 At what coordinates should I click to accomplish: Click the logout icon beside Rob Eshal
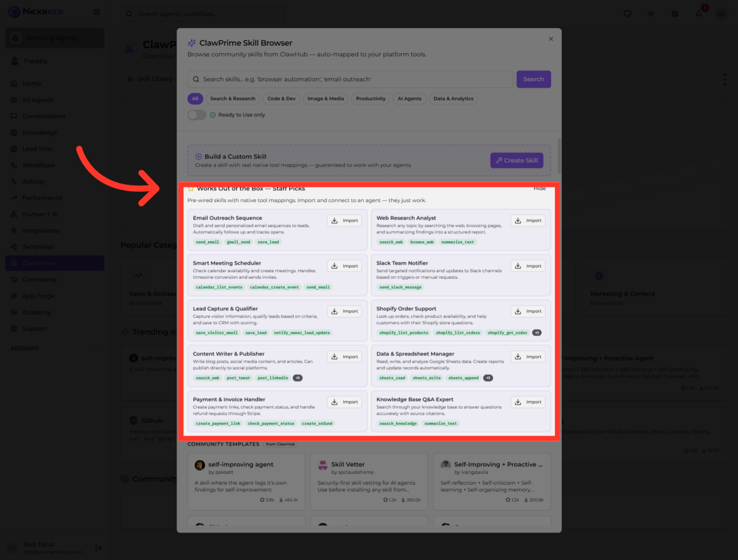[x=98, y=548]
